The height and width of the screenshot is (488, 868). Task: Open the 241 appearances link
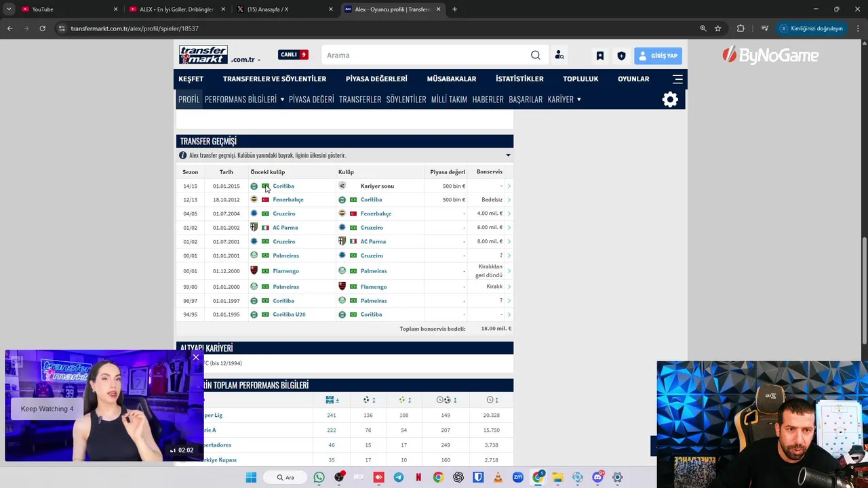point(332,415)
